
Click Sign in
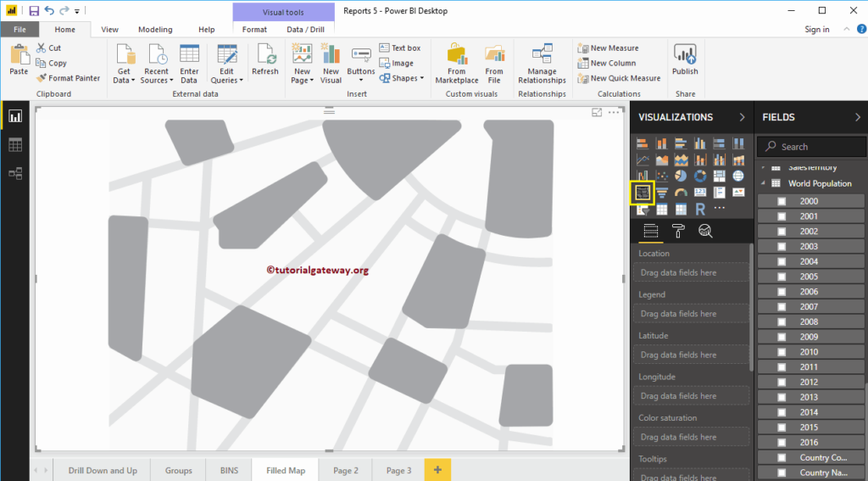(817, 30)
